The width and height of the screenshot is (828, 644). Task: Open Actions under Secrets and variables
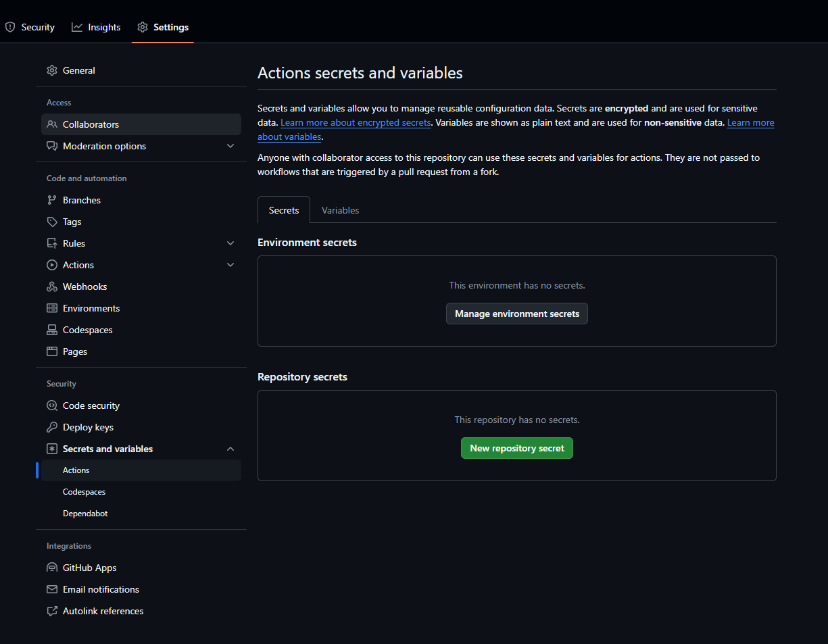(141, 470)
